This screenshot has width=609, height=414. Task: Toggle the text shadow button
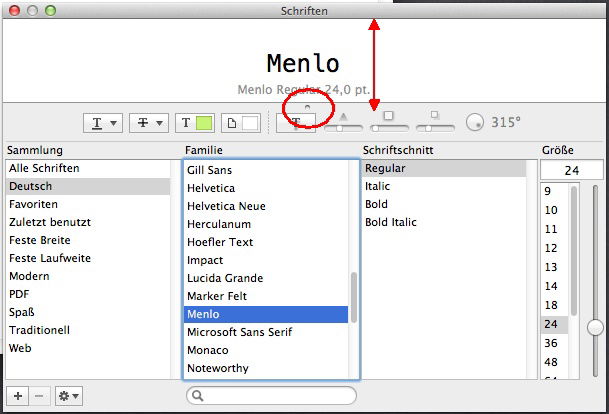[296, 123]
